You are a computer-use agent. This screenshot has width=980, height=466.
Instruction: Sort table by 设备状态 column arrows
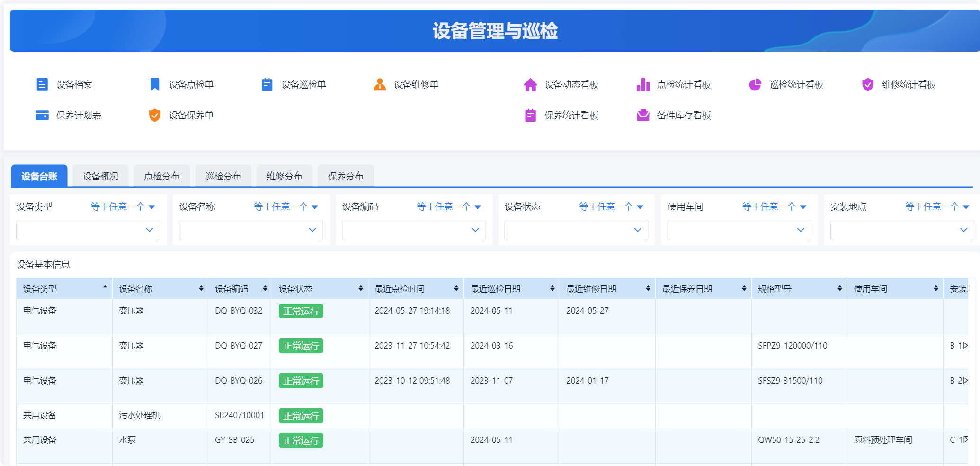point(361,288)
